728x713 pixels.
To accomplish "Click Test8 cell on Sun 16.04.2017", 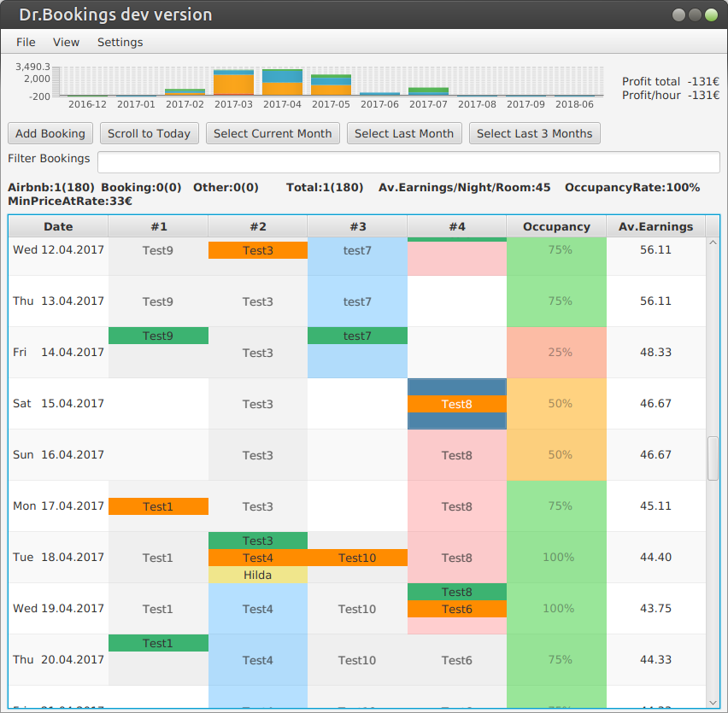I will tap(457, 455).
